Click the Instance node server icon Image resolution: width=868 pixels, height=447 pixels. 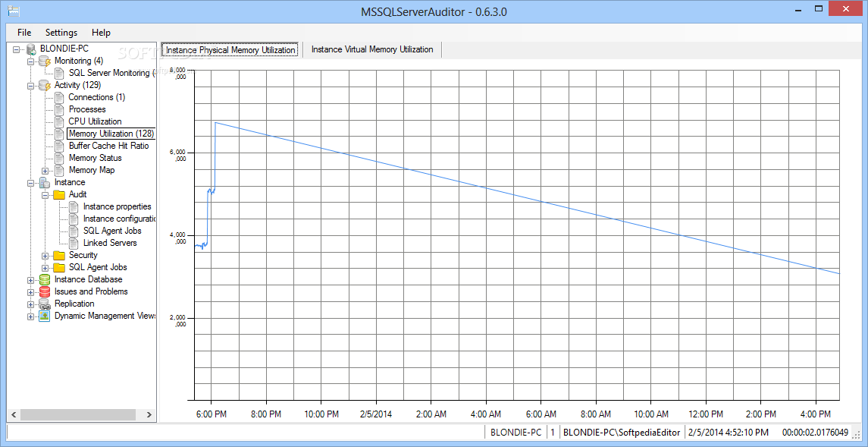click(x=45, y=183)
